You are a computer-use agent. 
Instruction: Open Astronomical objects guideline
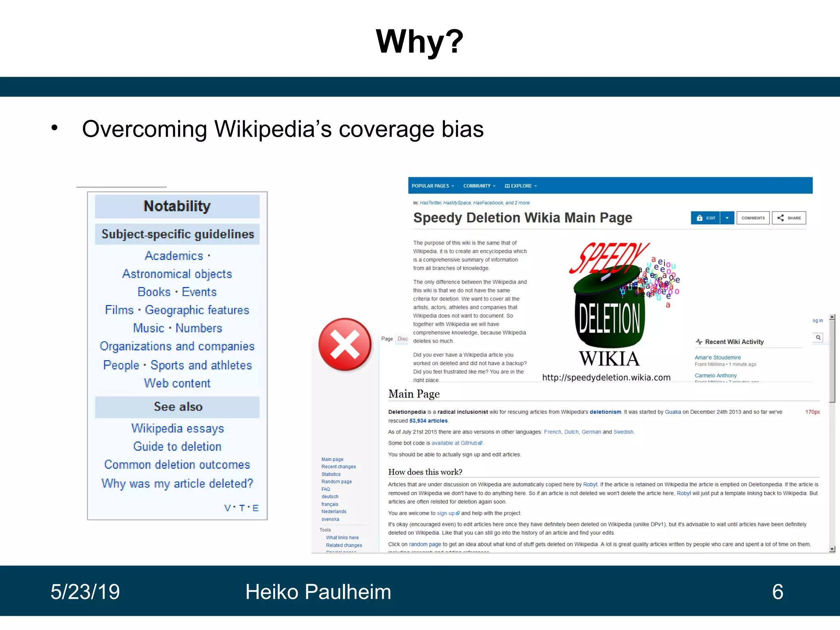point(177,274)
